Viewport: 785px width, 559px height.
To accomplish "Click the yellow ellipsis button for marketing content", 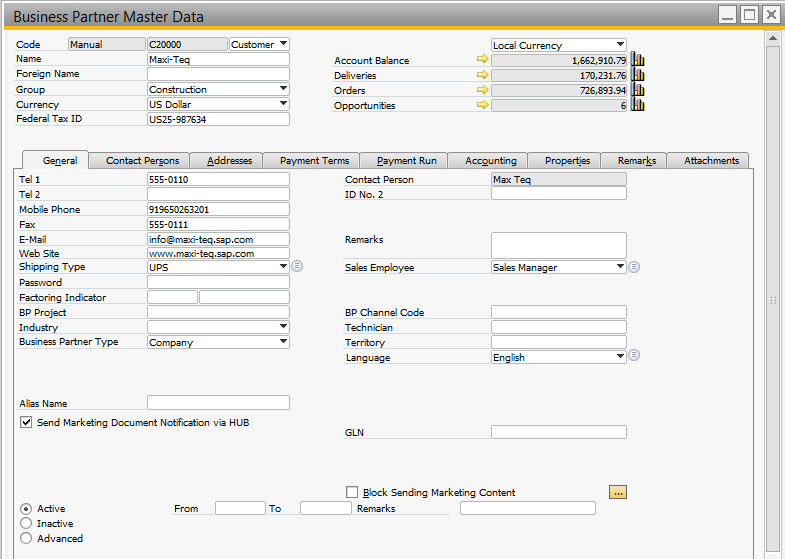I will [618, 492].
